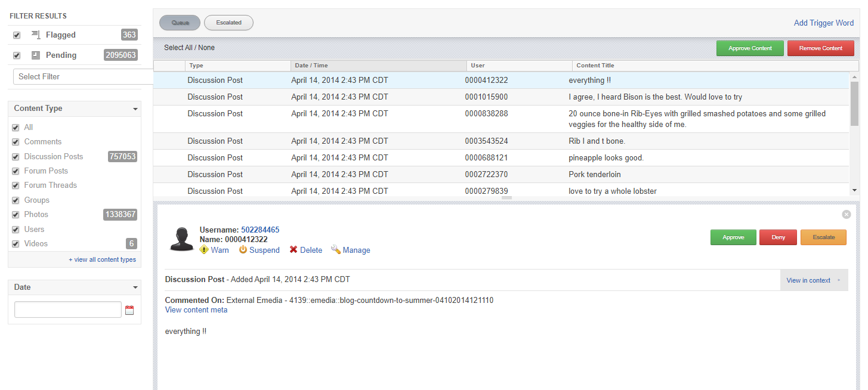
Task: Select the Queue tab
Action: (x=180, y=23)
